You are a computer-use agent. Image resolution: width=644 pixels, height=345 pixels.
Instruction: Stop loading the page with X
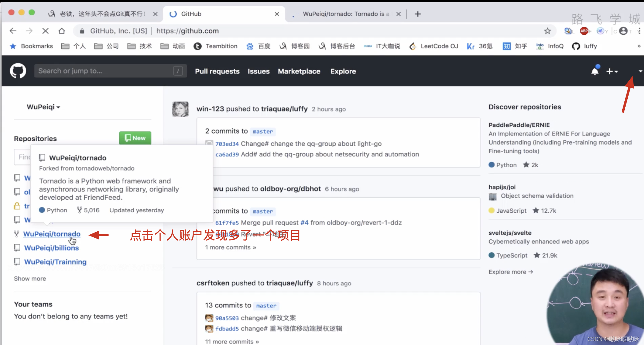click(x=46, y=31)
